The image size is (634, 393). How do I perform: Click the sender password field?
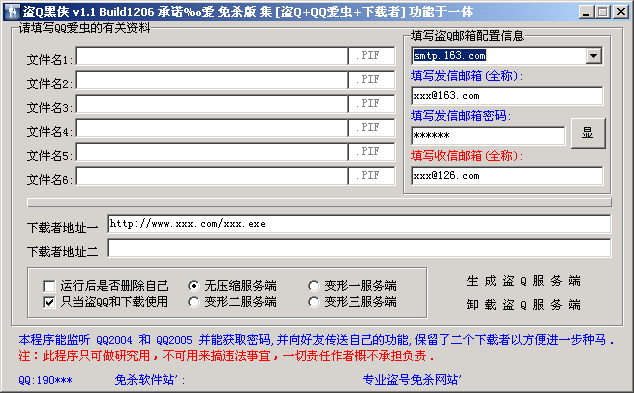[488, 135]
